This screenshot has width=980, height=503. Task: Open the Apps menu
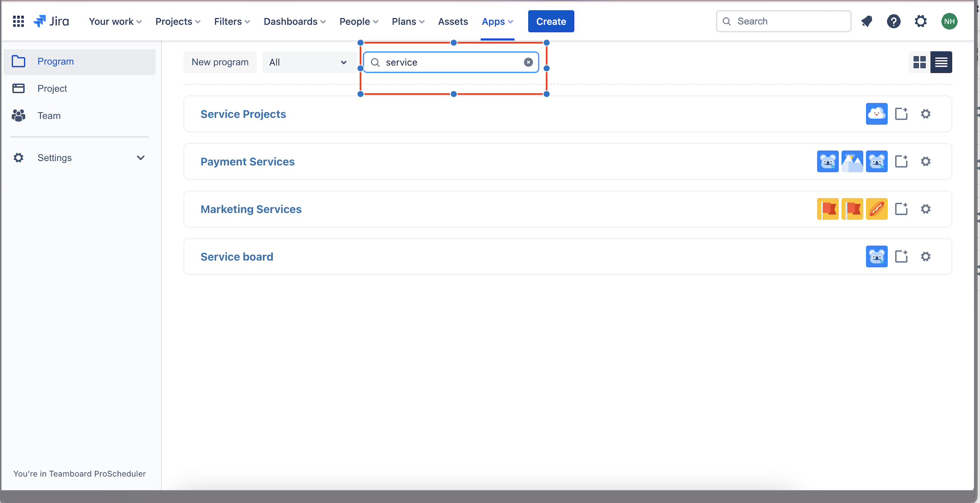497,21
